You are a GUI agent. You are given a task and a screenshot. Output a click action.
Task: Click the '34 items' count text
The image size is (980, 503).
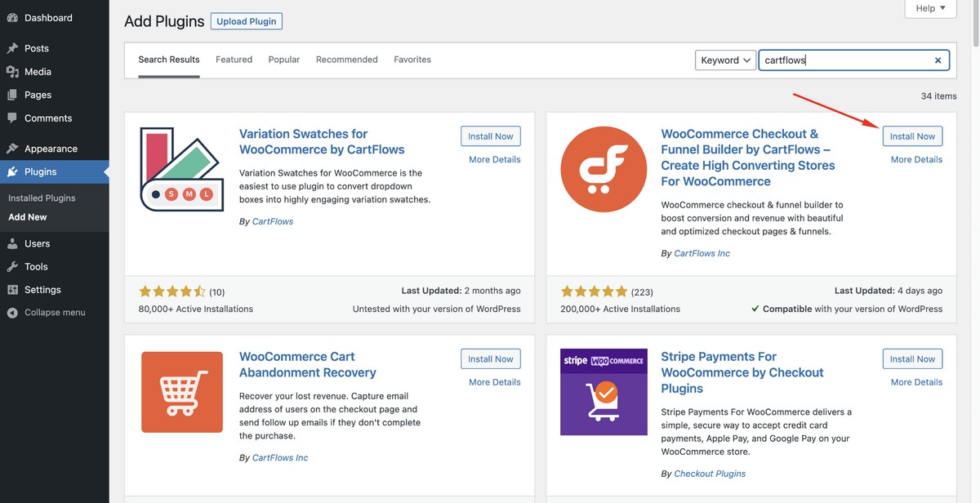(938, 96)
